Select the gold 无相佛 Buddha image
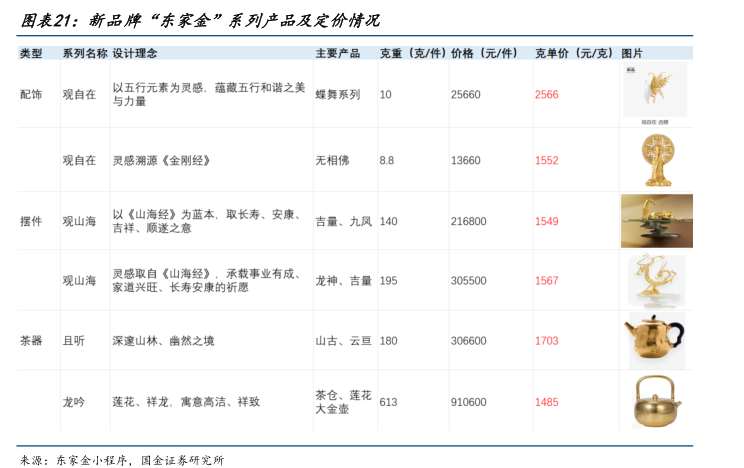 pos(655,159)
